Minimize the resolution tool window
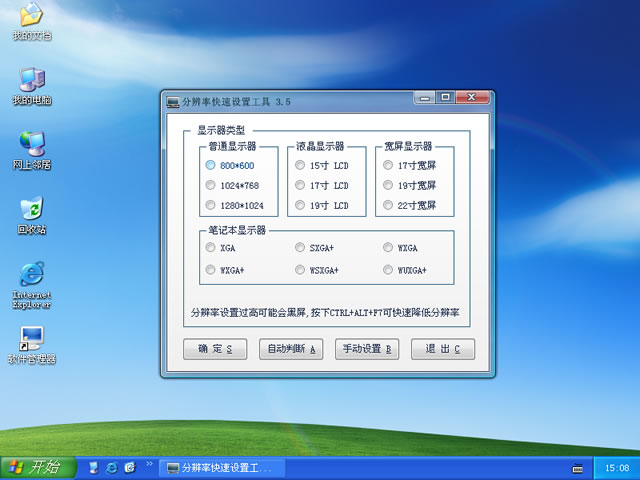 [425, 98]
